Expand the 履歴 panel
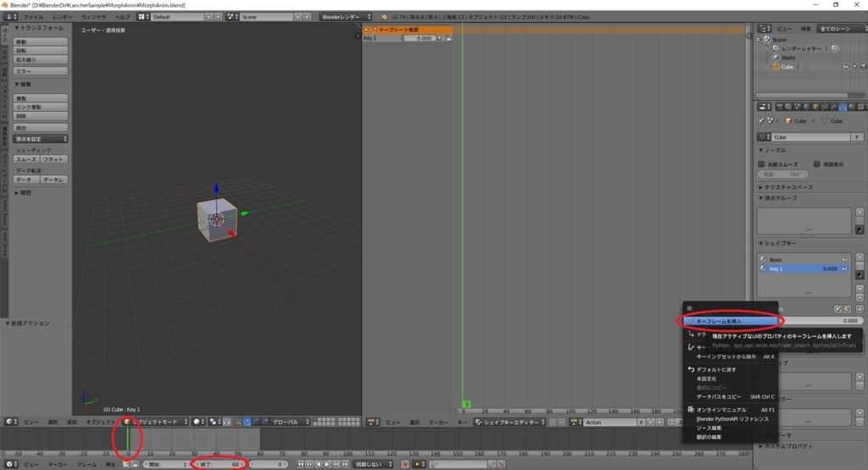The image size is (868, 470). [23, 193]
